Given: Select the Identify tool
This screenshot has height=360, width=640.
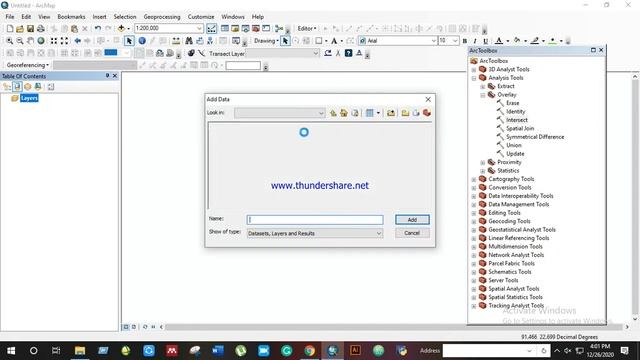Looking at the screenshot, I should click(x=142, y=41).
